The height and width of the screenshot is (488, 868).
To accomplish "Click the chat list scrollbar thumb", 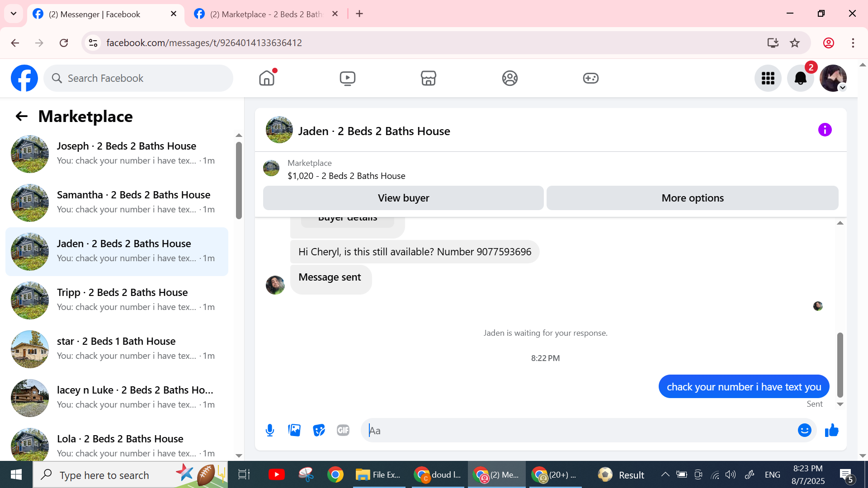I will [239, 180].
